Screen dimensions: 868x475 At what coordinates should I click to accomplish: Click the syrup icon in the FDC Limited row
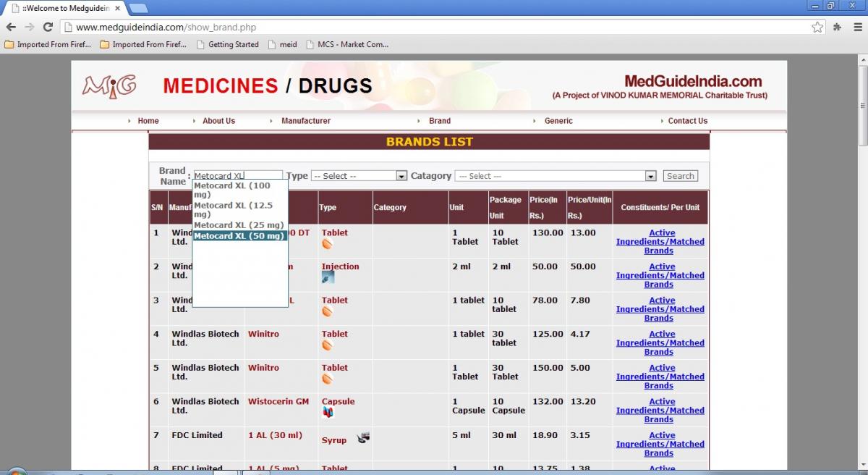pos(364,437)
